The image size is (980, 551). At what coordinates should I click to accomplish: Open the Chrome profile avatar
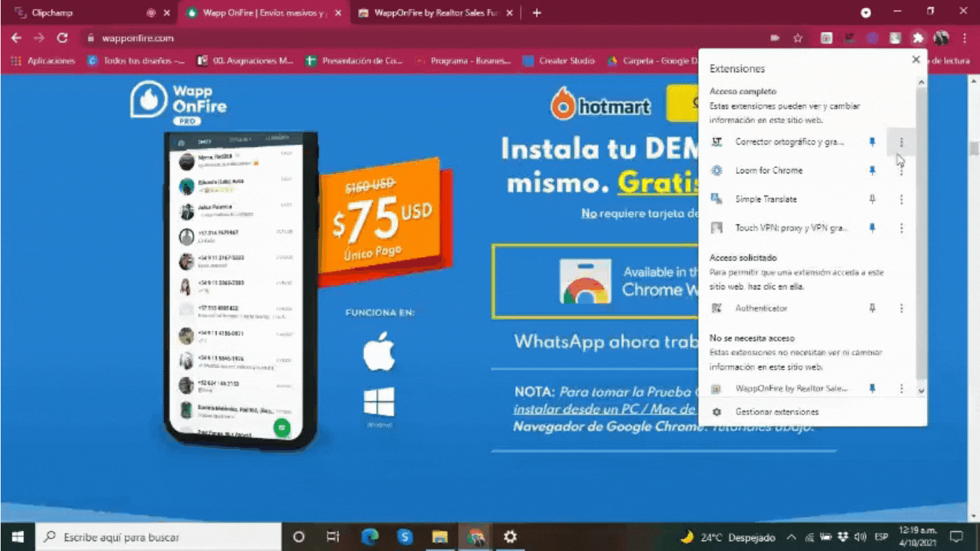coord(941,38)
